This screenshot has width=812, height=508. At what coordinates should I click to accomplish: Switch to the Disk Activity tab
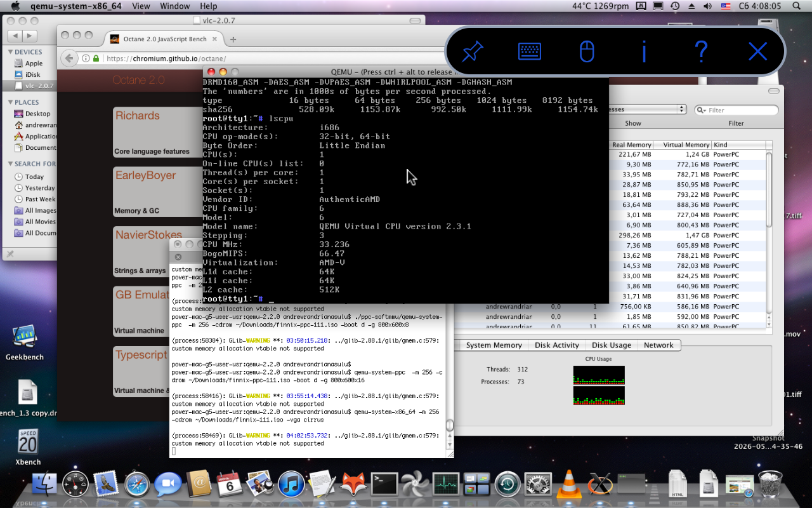click(556, 345)
